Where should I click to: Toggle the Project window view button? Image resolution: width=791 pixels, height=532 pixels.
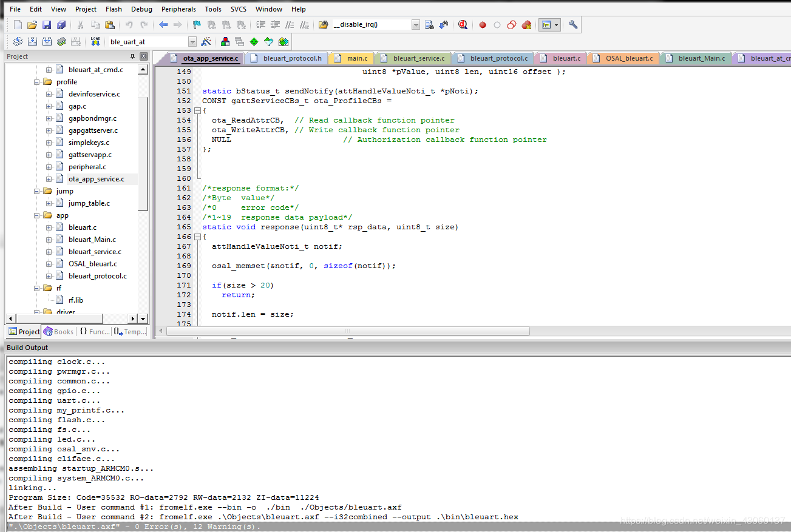pyautogui.click(x=546, y=25)
